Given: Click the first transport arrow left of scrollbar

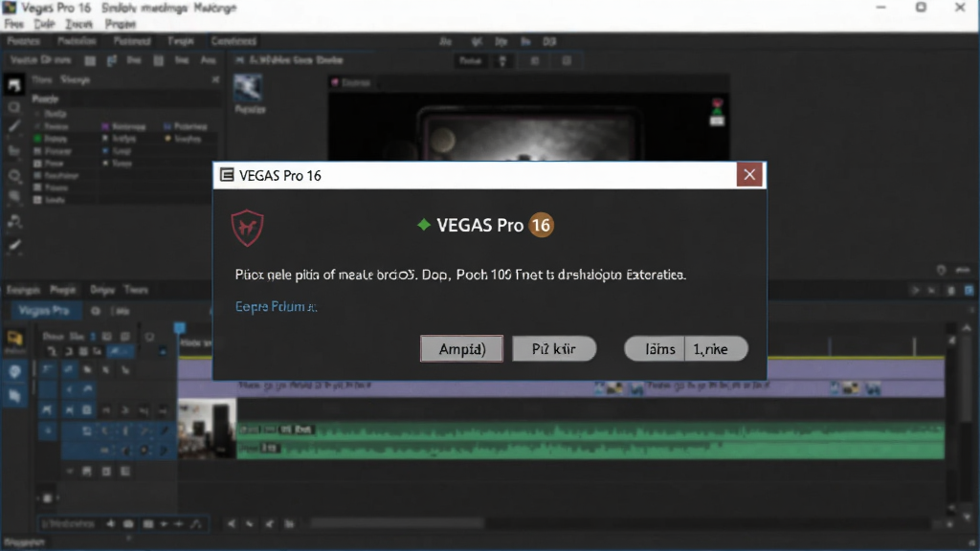Looking at the screenshot, I should 232,523.
